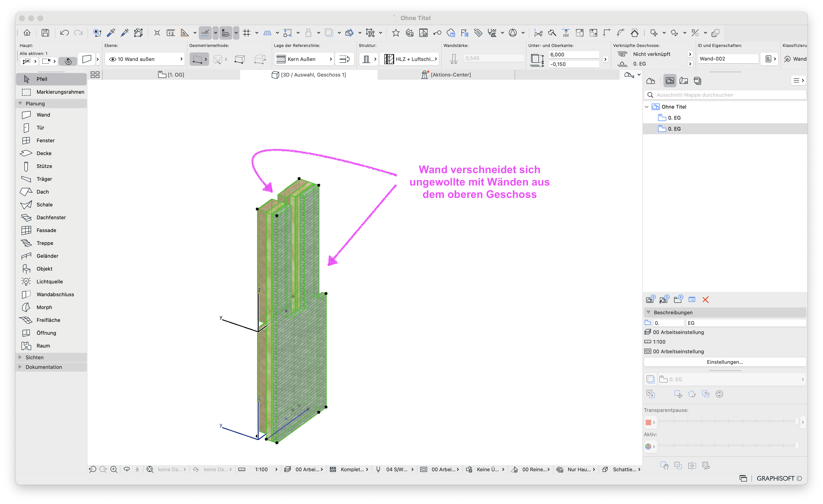Click the save disk icon
The height and width of the screenshot is (504, 823).
(45, 33)
